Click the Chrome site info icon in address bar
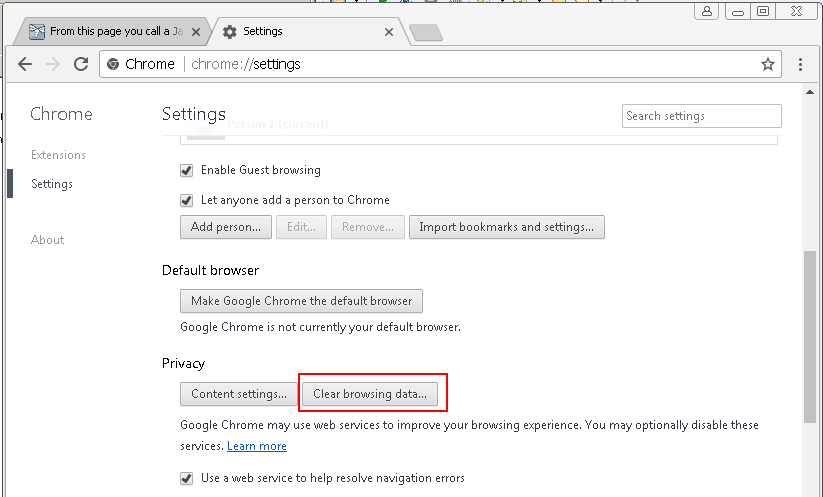The width and height of the screenshot is (823, 497). click(x=113, y=64)
